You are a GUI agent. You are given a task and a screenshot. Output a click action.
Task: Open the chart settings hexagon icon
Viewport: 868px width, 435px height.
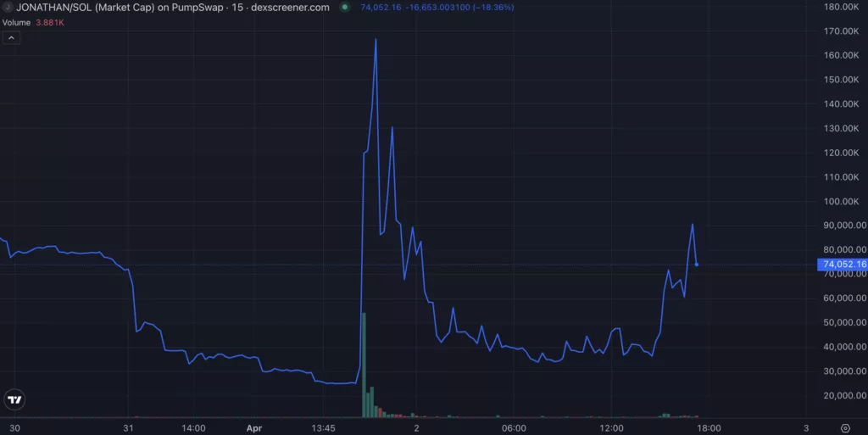click(845, 427)
